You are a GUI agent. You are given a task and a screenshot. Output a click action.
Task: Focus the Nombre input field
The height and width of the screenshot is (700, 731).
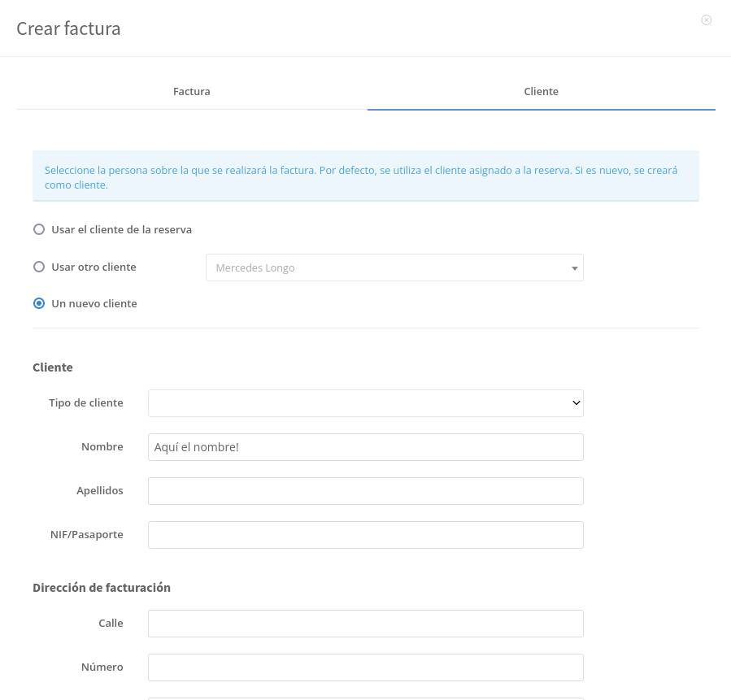(366, 447)
